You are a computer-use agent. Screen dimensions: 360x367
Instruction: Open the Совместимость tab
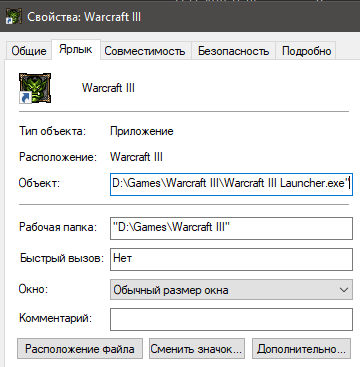coord(145,51)
